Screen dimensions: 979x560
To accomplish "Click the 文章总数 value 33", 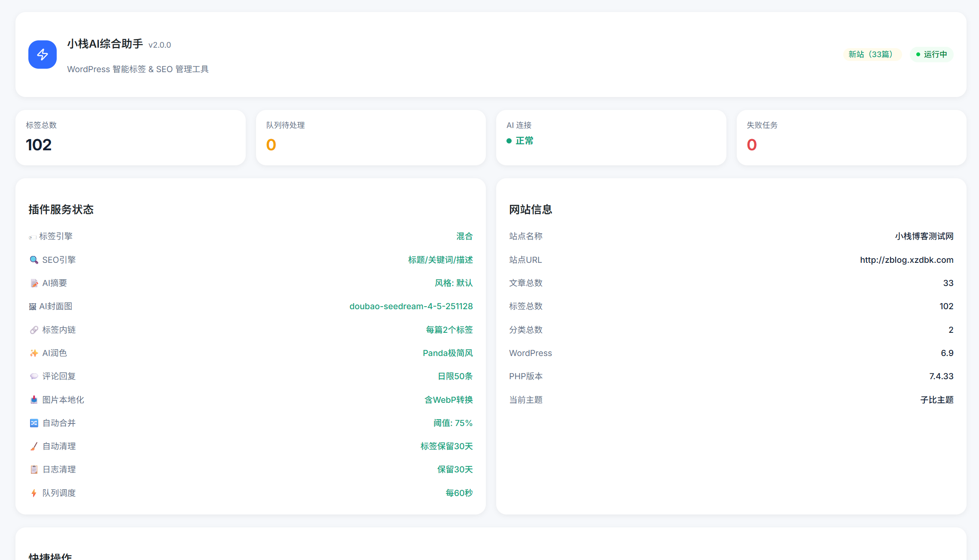I will click(948, 283).
